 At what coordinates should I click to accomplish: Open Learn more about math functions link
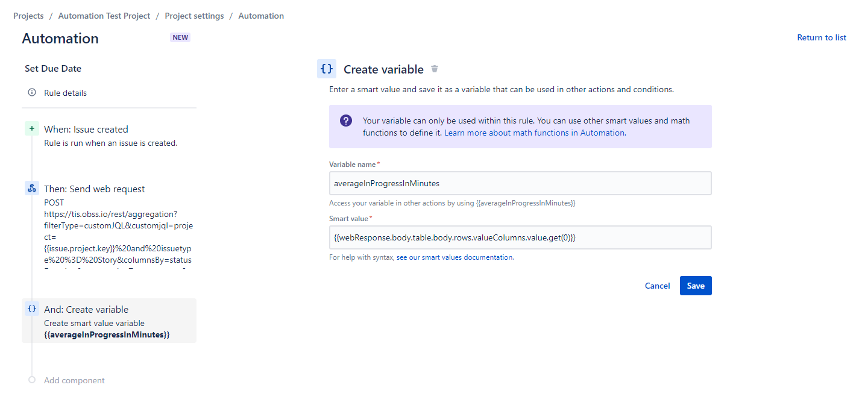tap(534, 133)
